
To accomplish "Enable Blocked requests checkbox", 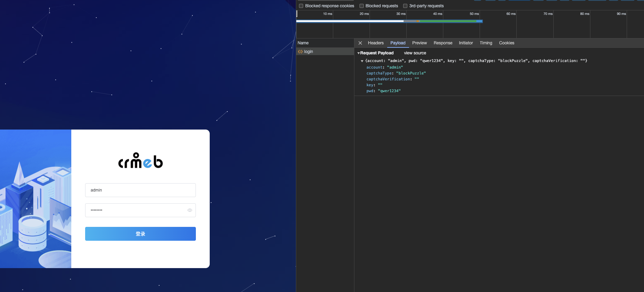I will (362, 6).
